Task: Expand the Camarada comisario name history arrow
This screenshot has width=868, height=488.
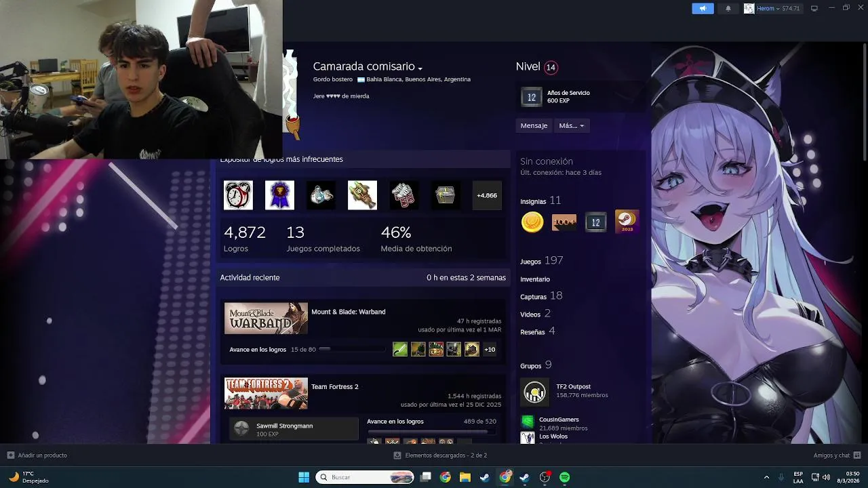Action: (x=420, y=68)
